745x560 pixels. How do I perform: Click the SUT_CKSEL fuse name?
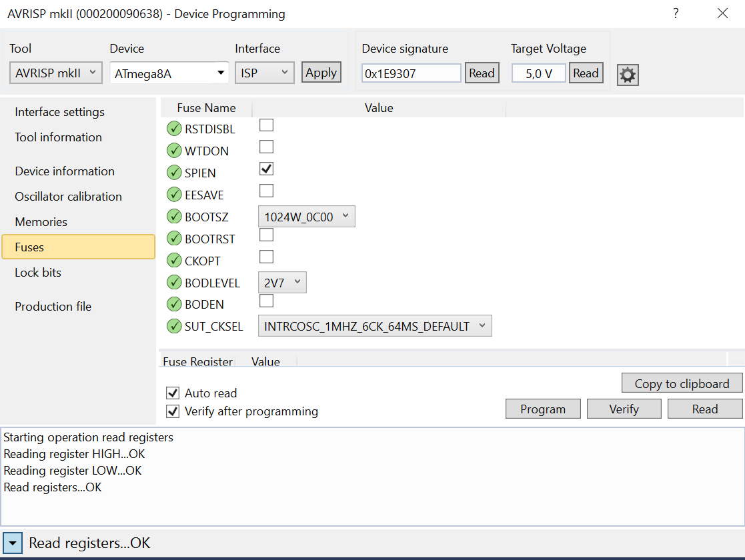click(x=214, y=326)
